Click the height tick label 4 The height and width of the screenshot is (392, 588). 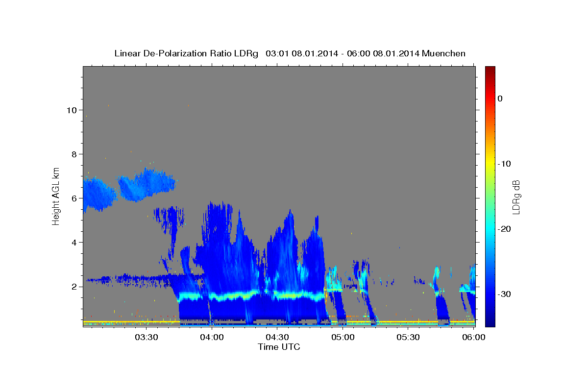click(75, 242)
